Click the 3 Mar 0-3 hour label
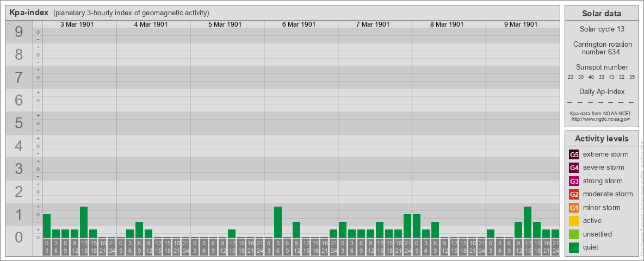The image size is (644, 261). (x=47, y=247)
